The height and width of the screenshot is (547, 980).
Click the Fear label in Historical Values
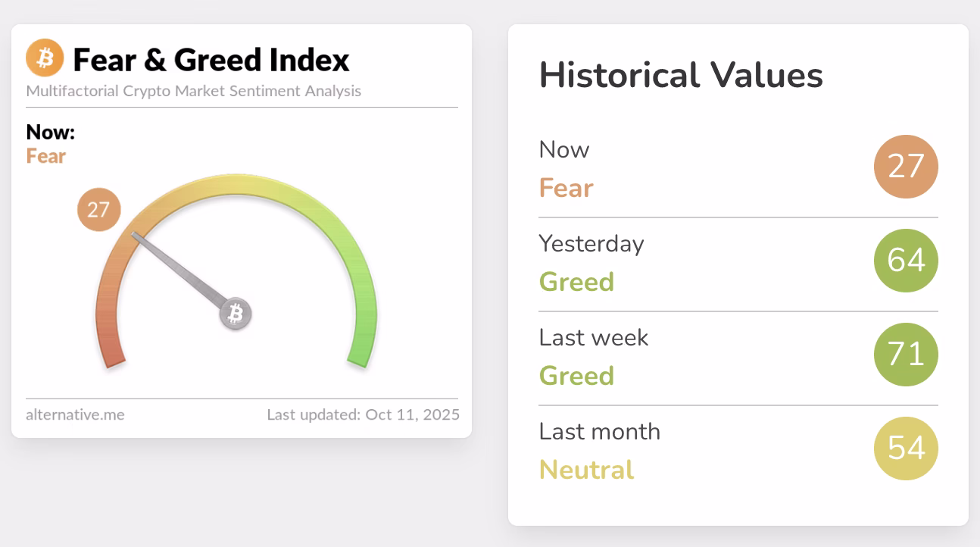coord(566,188)
